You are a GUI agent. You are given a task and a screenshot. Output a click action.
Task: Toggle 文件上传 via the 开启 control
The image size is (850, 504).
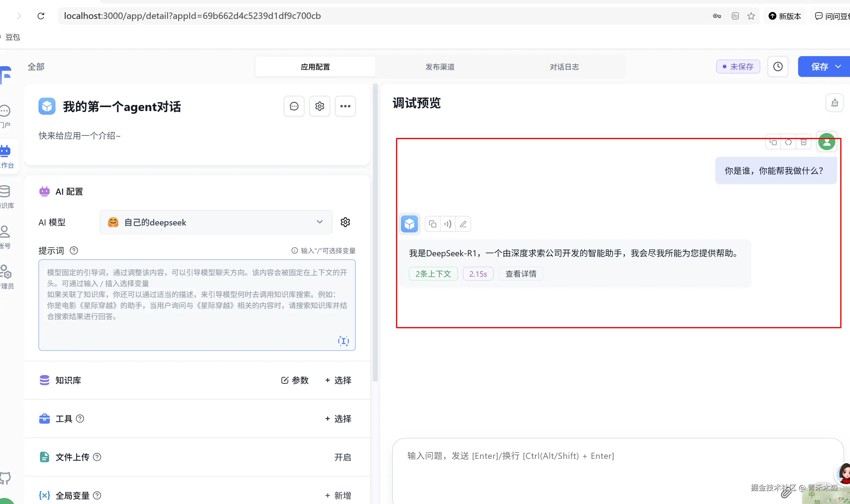click(342, 457)
